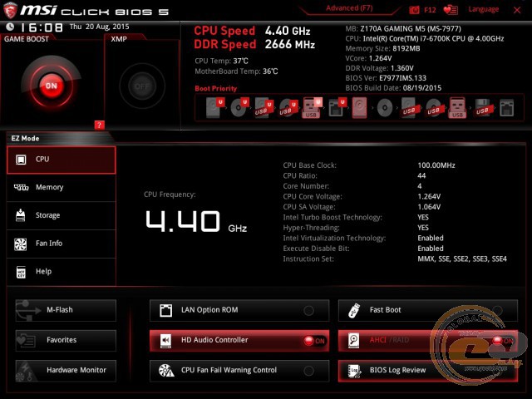This screenshot has height=399, width=532.
Task: Click the BIOS Ver: E7977IMS.133 line
Action: click(386, 78)
